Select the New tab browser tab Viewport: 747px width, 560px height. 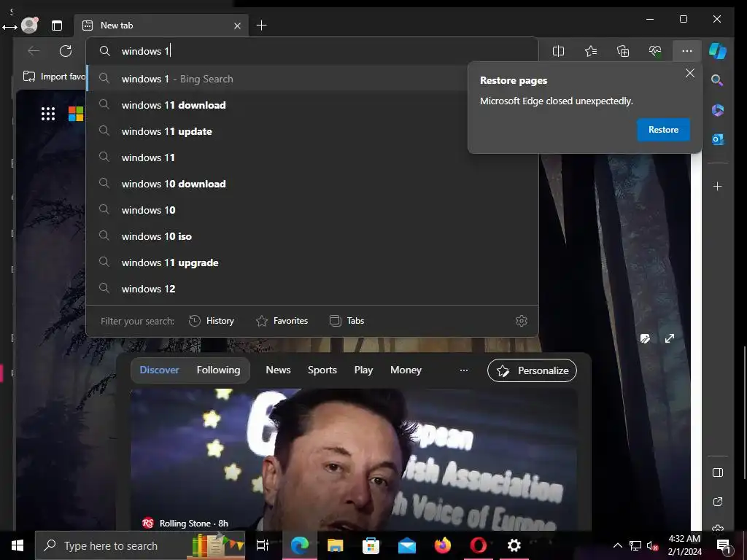coord(160,26)
